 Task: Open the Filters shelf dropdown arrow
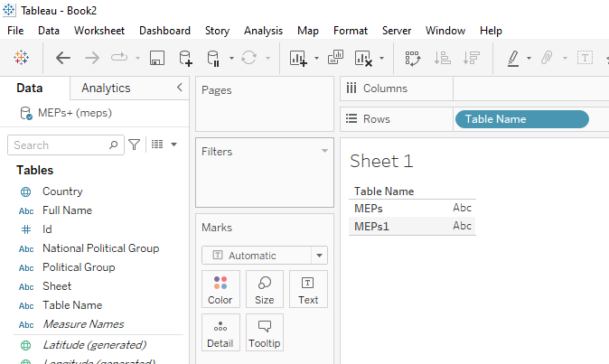click(324, 151)
